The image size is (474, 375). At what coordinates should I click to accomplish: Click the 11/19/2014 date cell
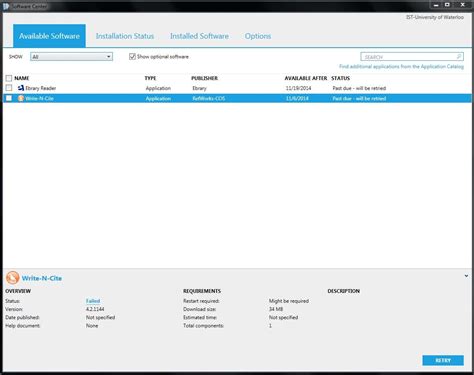pos(298,88)
